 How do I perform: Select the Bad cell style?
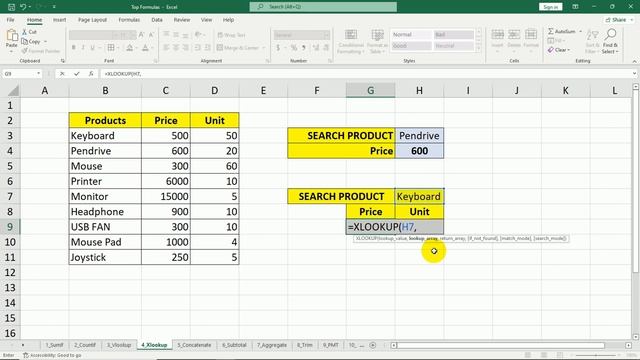pos(453,35)
